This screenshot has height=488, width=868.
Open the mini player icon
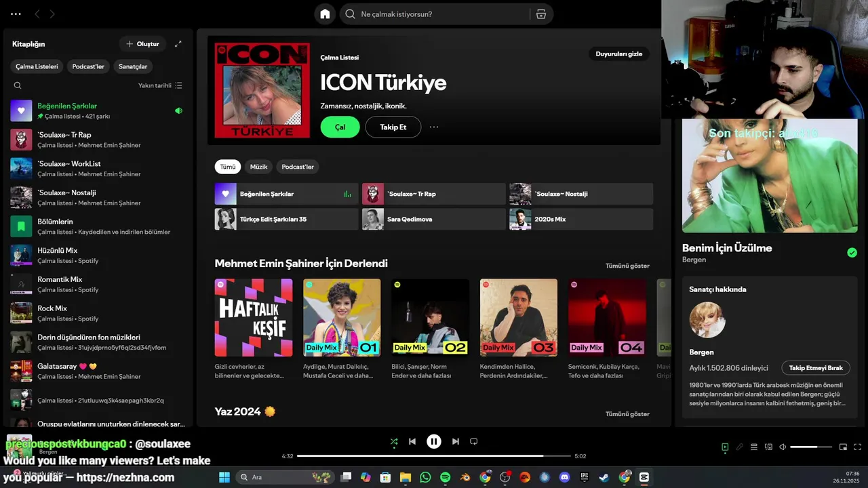pos(843,447)
